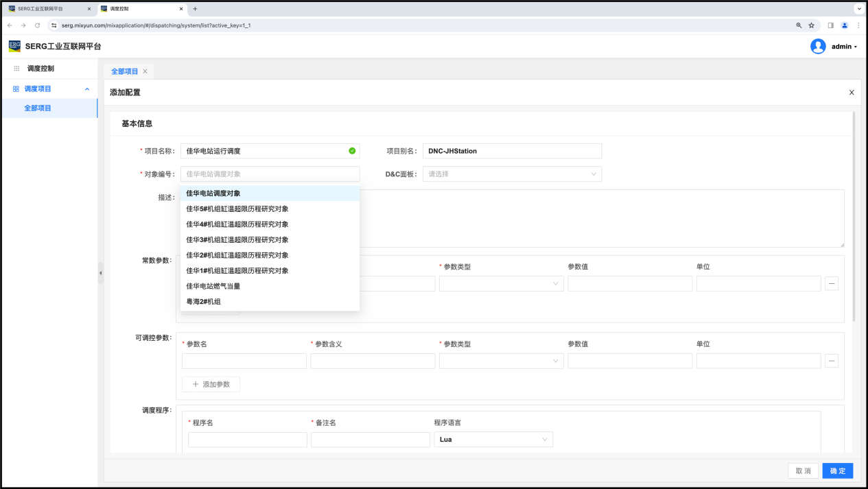The height and width of the screenshot is (489, 868).
Task: Bookmark page with the star icon
Action: pyautogui.click(x=811, y=25)
